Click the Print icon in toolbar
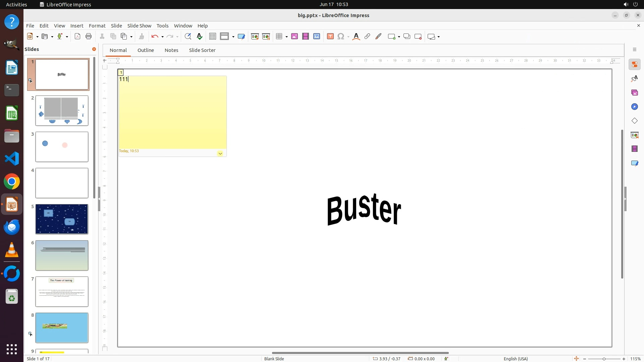Image resolution: width=644 pixels, height=362 pixels. click(x=89, y=37)
